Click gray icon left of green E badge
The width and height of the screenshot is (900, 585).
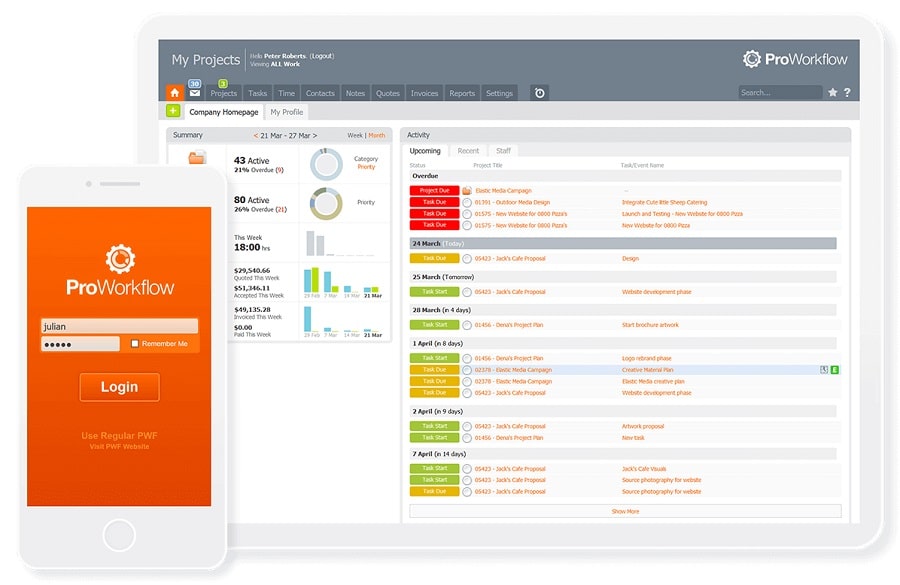pos(824,370)
